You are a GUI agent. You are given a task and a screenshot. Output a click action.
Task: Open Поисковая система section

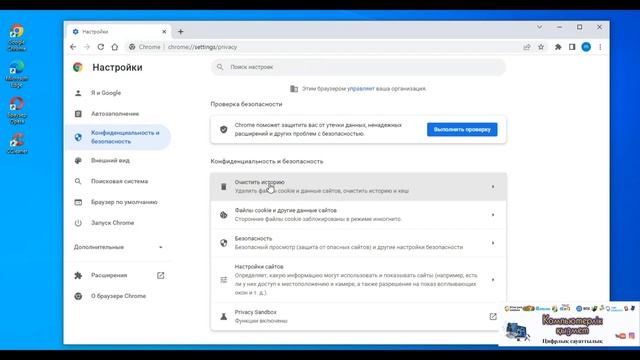[118, 181]
